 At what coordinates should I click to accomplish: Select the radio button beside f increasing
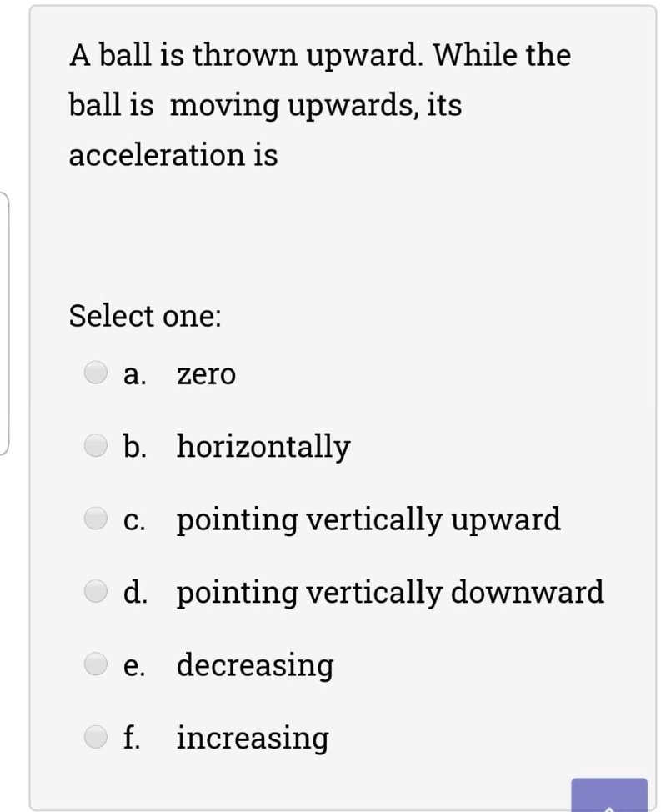98,737
